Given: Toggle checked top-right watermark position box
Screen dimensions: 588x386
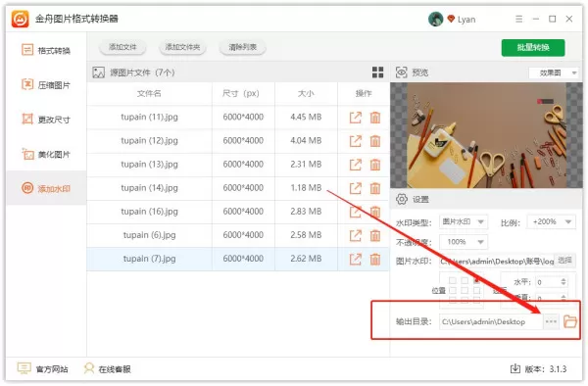Looking at the screenshot, I should click(x=476, y=280).
